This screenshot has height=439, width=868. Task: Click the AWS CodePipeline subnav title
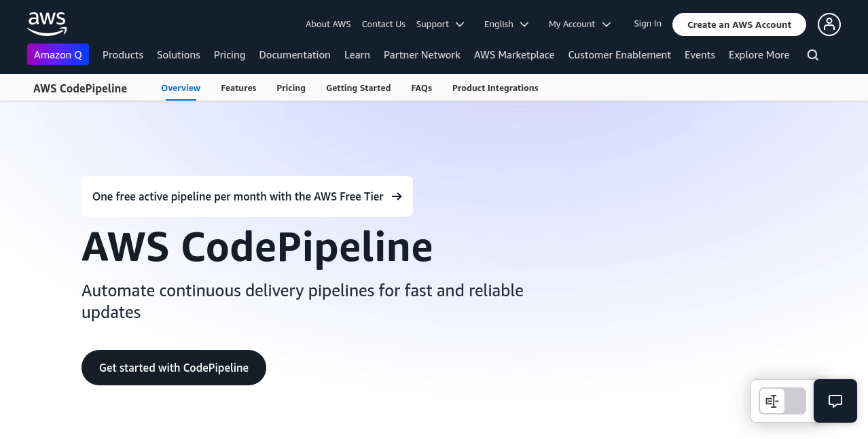[80, 88]
